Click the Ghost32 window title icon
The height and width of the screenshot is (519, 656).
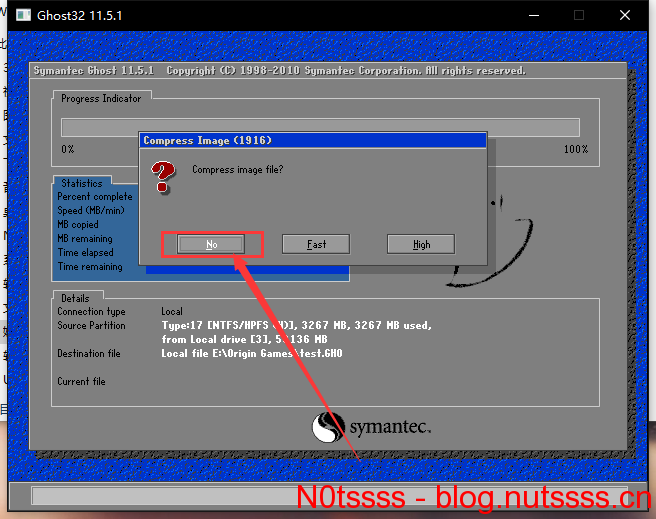coord(23,15)
